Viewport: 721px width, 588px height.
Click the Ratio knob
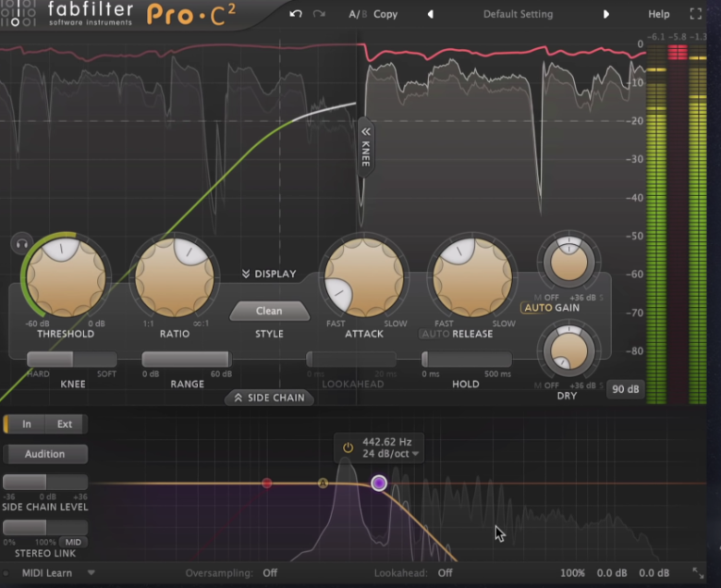pos(175,276)
